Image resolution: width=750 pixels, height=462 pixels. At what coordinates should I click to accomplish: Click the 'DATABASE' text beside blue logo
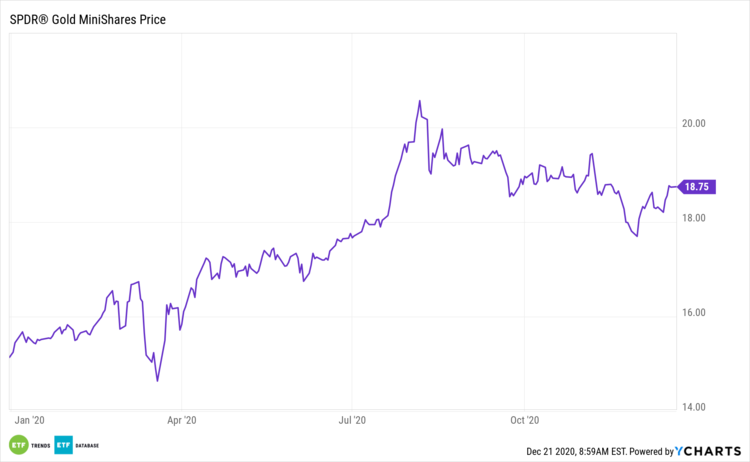click(x=88, y=444)
